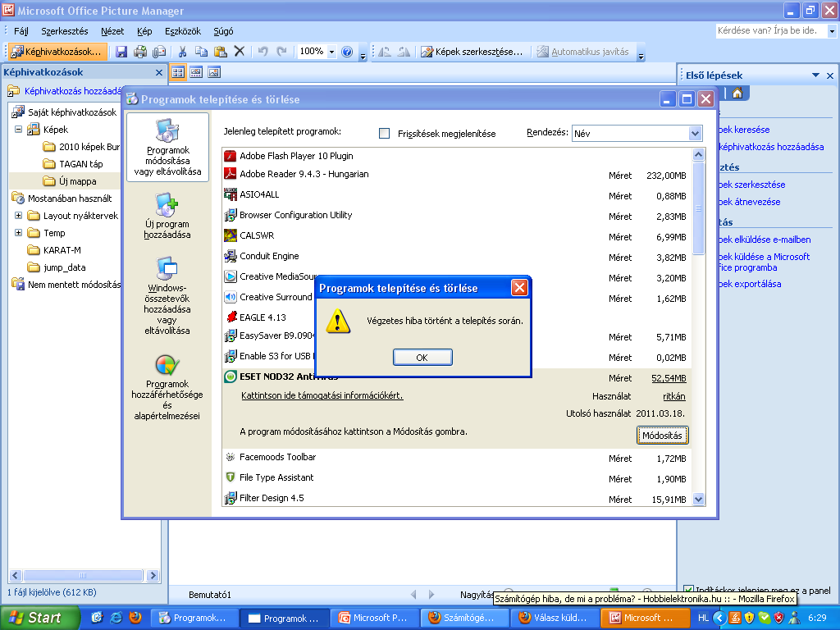The width and height of the screenshot is (840, 630).
Task: Select the TAGAN táp folder
Action: coord(73,164)
